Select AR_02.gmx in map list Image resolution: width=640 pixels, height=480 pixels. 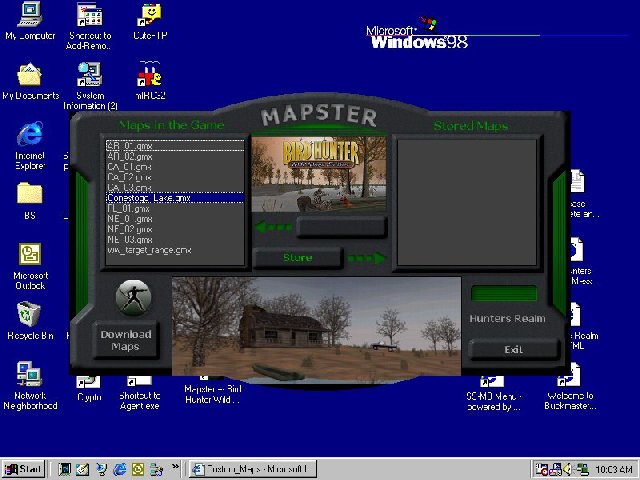pos(175,156)
